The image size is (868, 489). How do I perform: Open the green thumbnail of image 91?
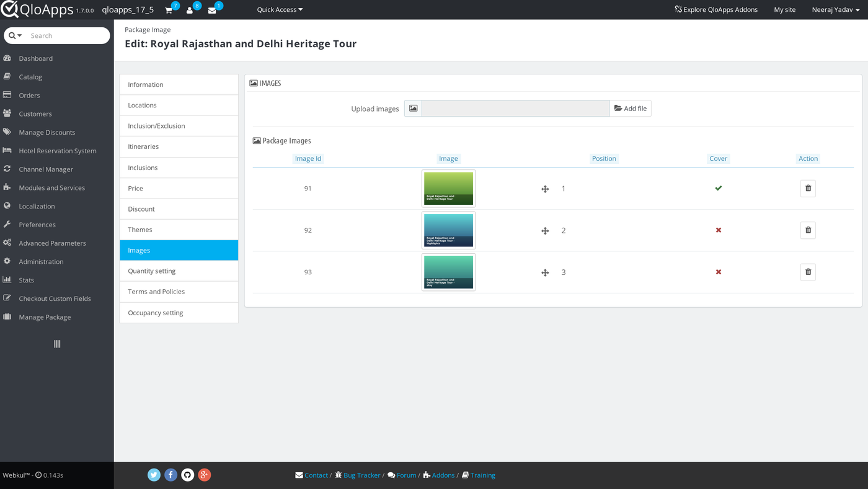[x=449, y=189]
